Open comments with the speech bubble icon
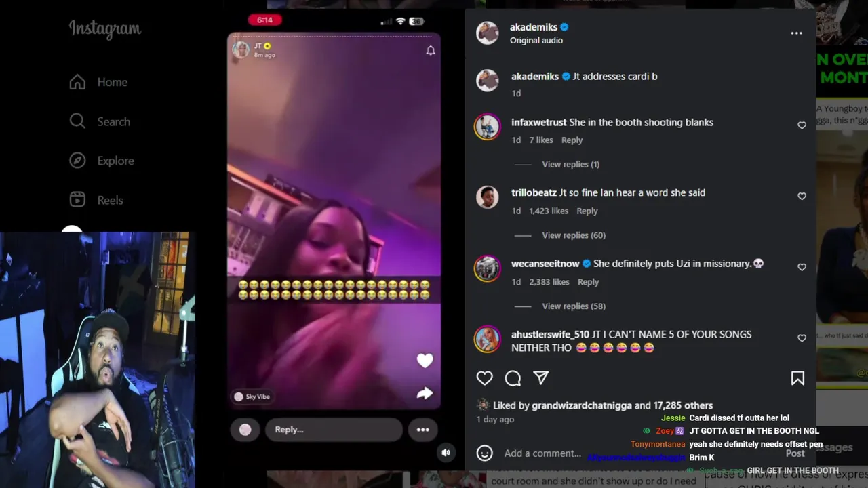This screenshot has height=488, width=868. pyautogui.click(x=513, y=378)
